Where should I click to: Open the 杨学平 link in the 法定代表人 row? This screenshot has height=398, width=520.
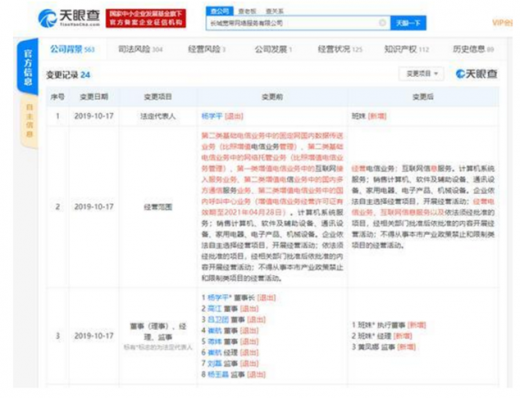click(x=212, y=116)
